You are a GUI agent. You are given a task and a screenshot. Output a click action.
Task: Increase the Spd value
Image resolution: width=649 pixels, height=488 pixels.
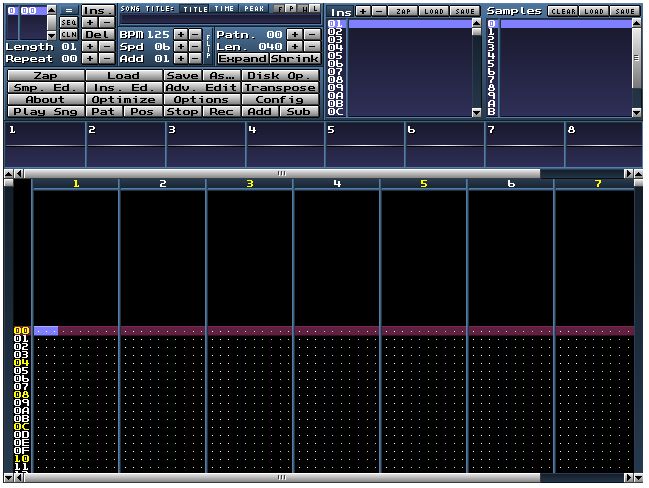coord(180,46)
